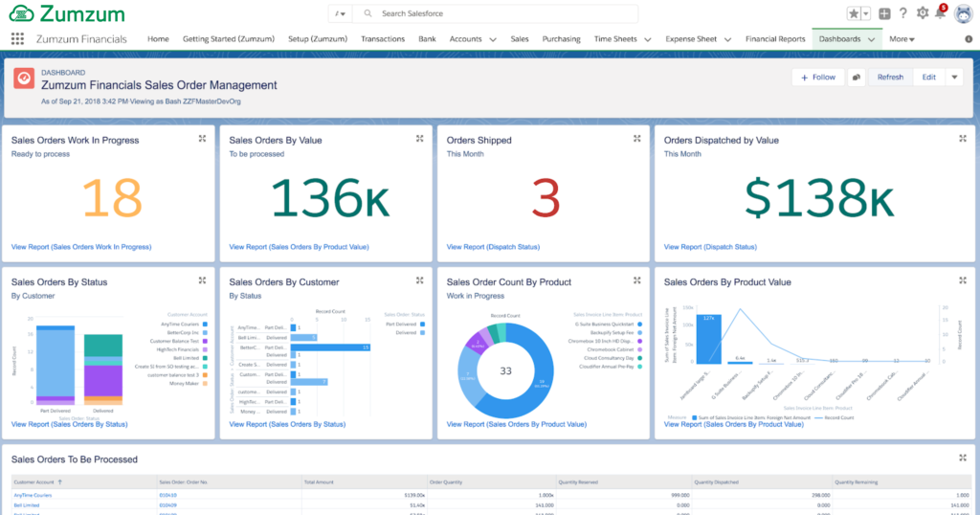Image resolution: width=980 pixels, height=515 pixels.
Task: Expand Orders Shipped widget
Action: 636,139
